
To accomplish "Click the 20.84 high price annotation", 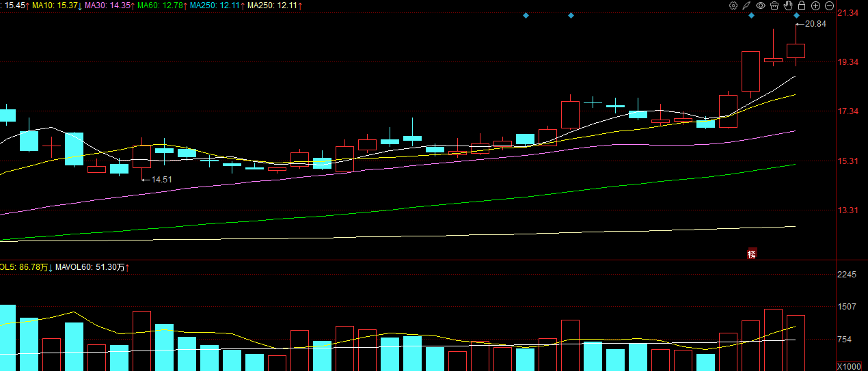I will click(815, 24).
